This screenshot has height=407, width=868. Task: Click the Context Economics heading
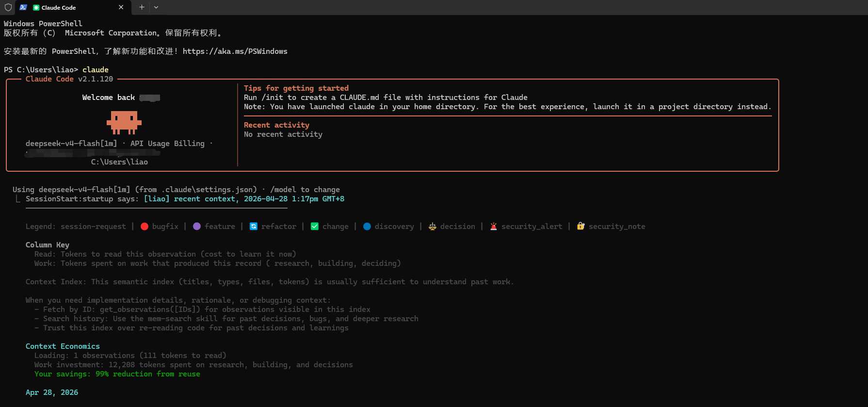[63, 346]
